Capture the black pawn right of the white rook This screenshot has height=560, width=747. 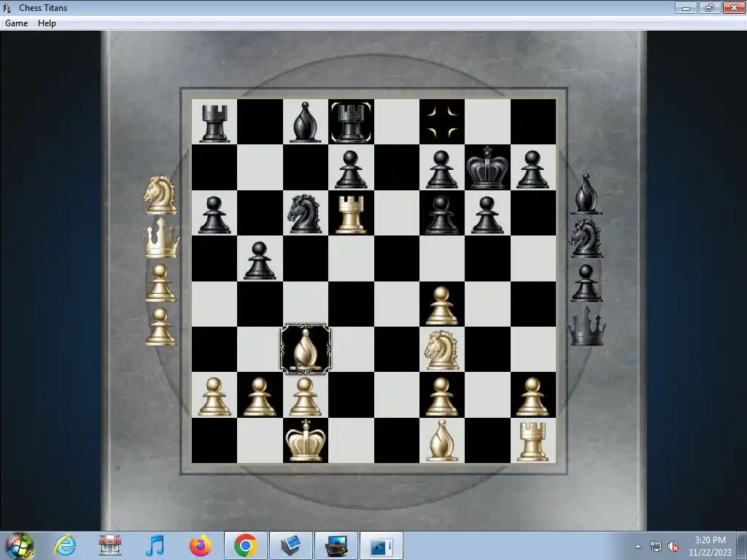441,215
